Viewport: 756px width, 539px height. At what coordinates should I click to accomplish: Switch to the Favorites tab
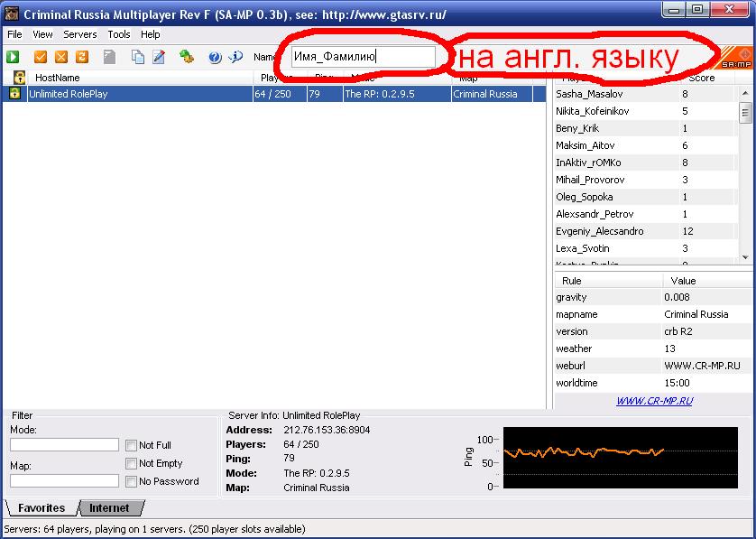41,508
